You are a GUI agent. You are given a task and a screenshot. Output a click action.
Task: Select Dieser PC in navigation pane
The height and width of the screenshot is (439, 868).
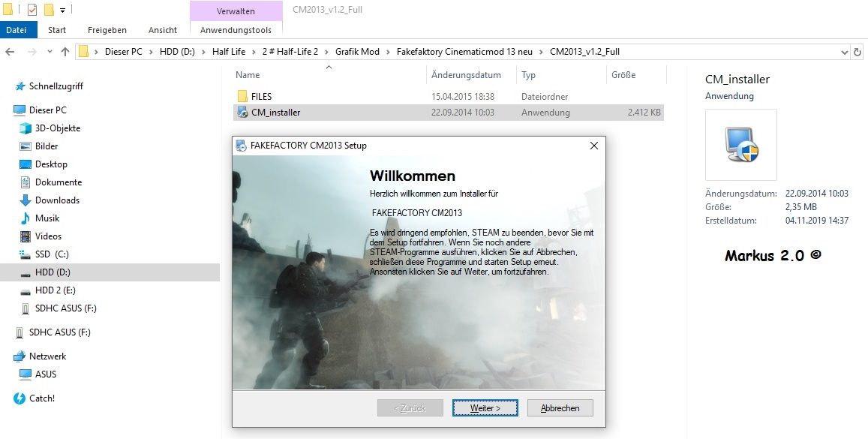coord(47,110)
